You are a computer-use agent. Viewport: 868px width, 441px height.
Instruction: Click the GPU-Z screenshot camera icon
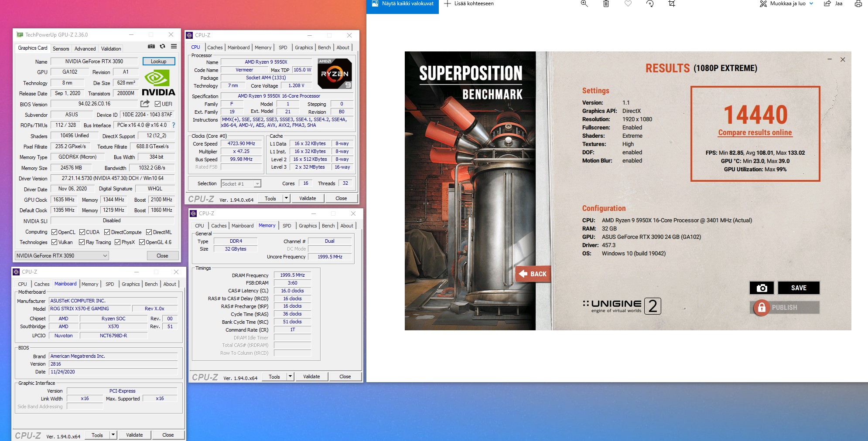pyautogui.click(x=151, y=46)
